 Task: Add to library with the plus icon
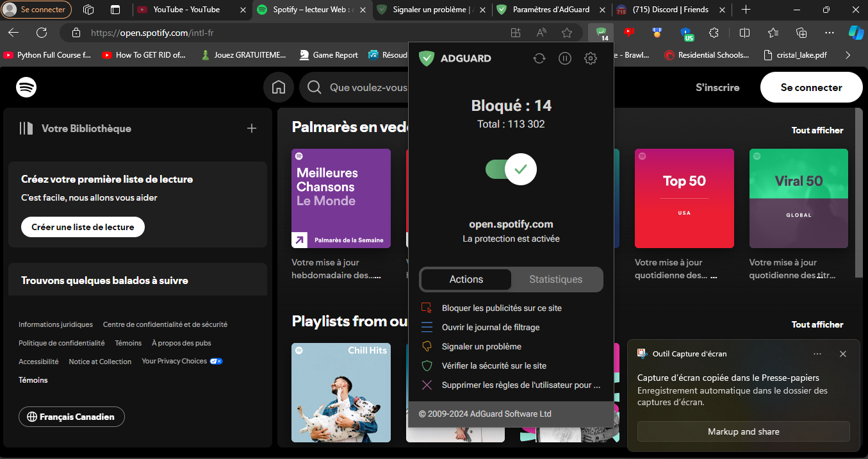tap(252, 128)
